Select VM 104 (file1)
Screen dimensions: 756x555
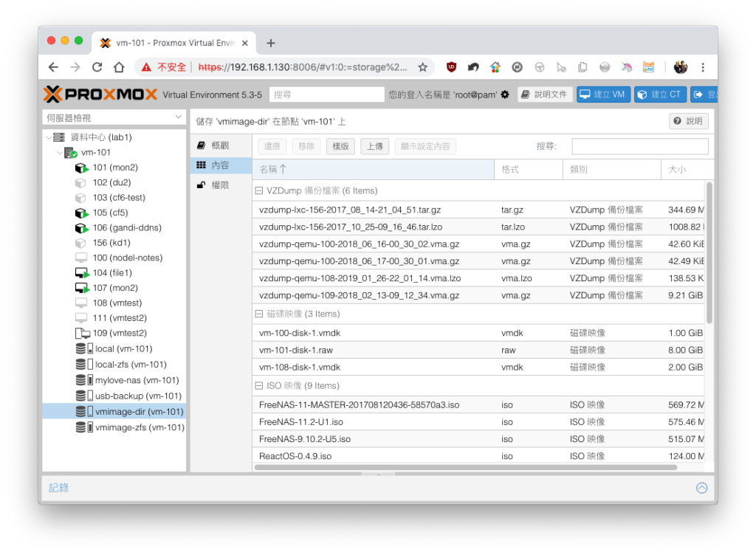pyautogui.click(x=112, y=272)
